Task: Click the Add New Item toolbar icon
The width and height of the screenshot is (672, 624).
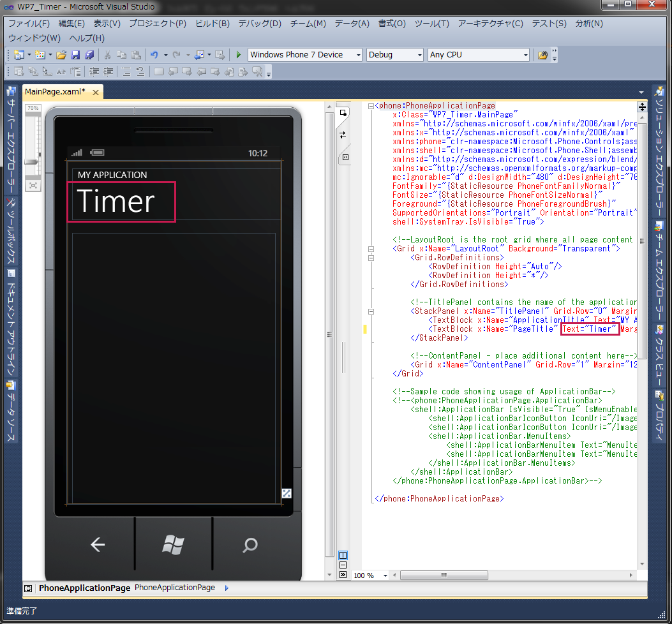Action: click(40, 55)
